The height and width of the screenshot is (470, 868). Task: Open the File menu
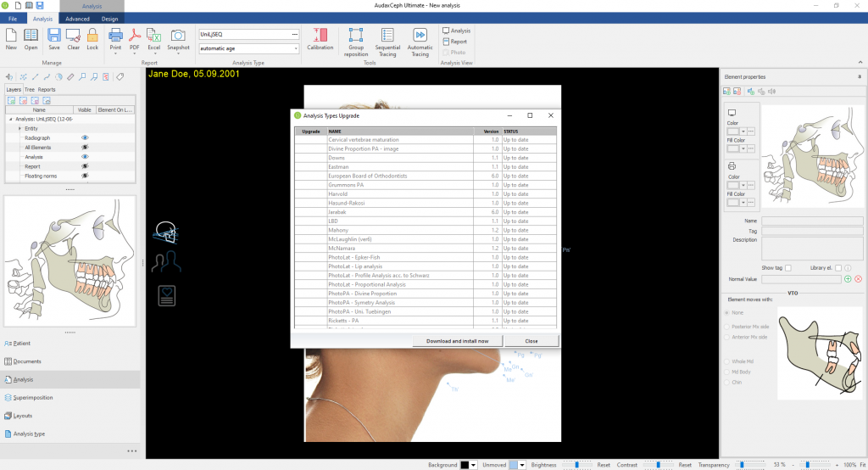pos(13,18)
